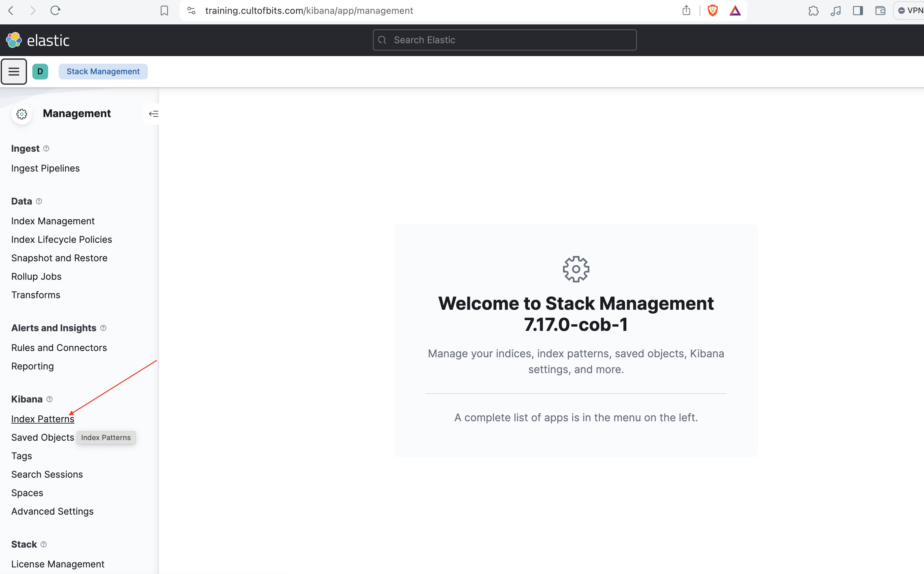This screenshot has height=574, width=924.
Task: Go forward in browser history
Action: [x=33, y=11]
